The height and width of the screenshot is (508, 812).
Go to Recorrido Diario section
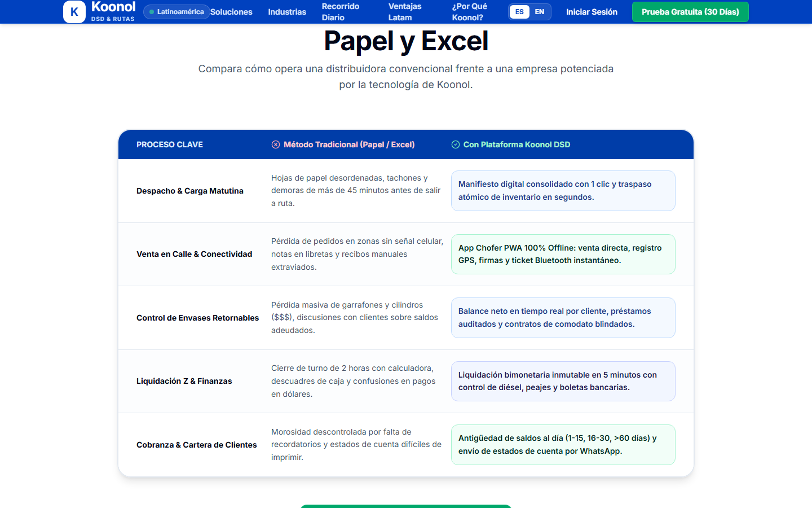341,12
